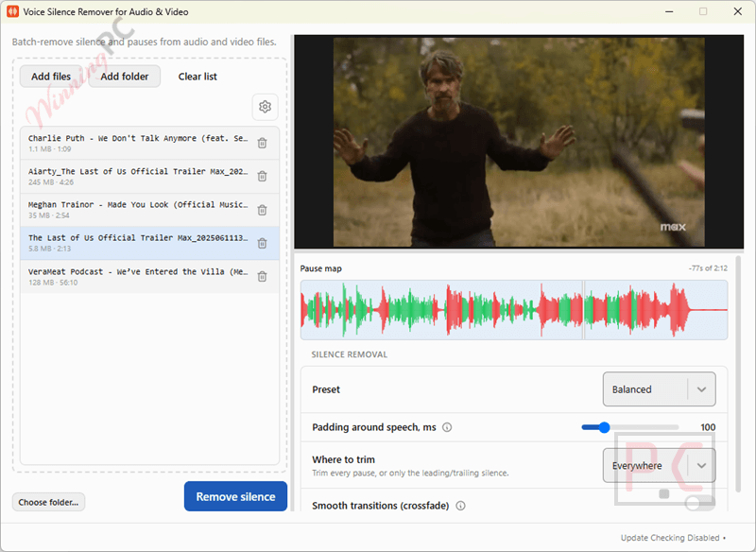The image size is (756, 552).
Task: Show info for Smooth transitions crossfade
Action: 460,506
